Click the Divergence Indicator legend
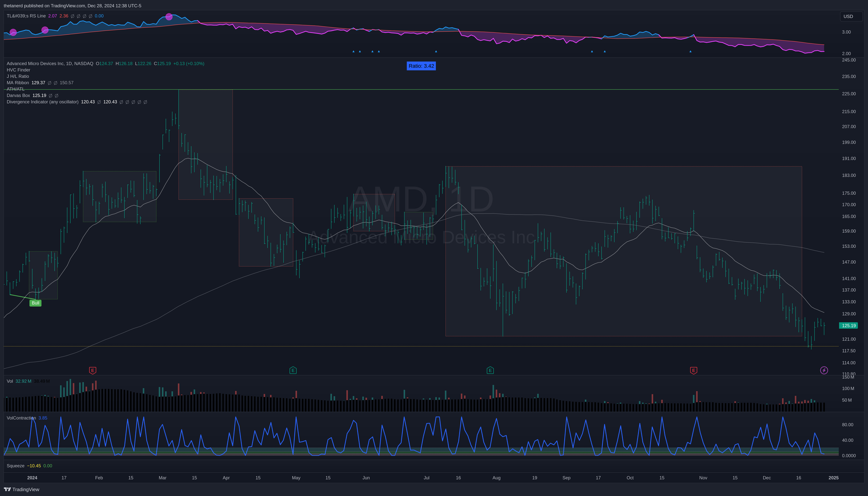The image size is (868, 496). 43,102
